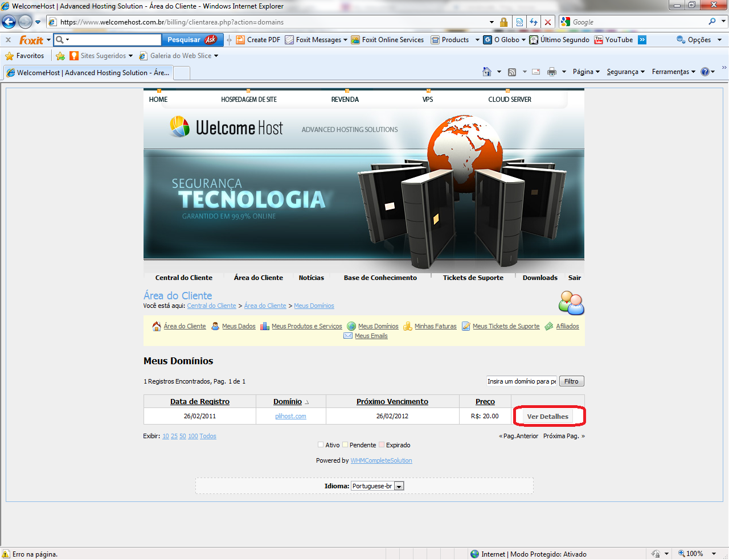Click the browser Back arrow button
Screen dimensions: 729x560
9,22
